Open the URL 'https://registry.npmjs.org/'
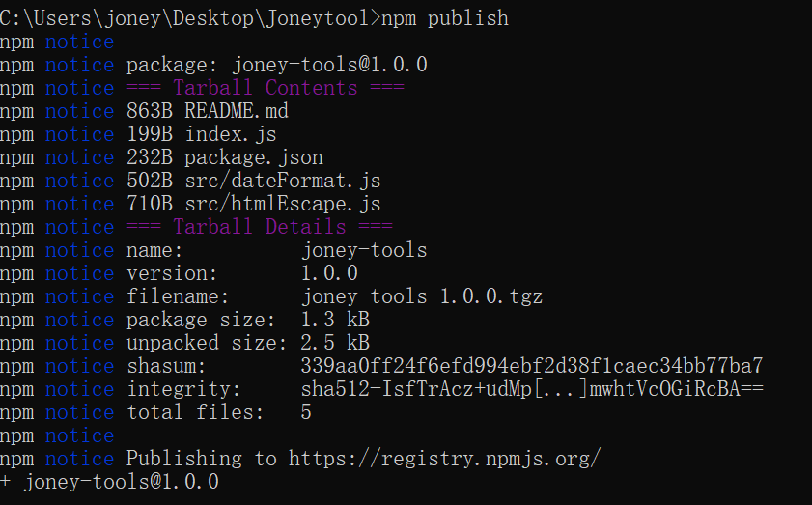This screenshot has width=812, height=505. (444, 459)
